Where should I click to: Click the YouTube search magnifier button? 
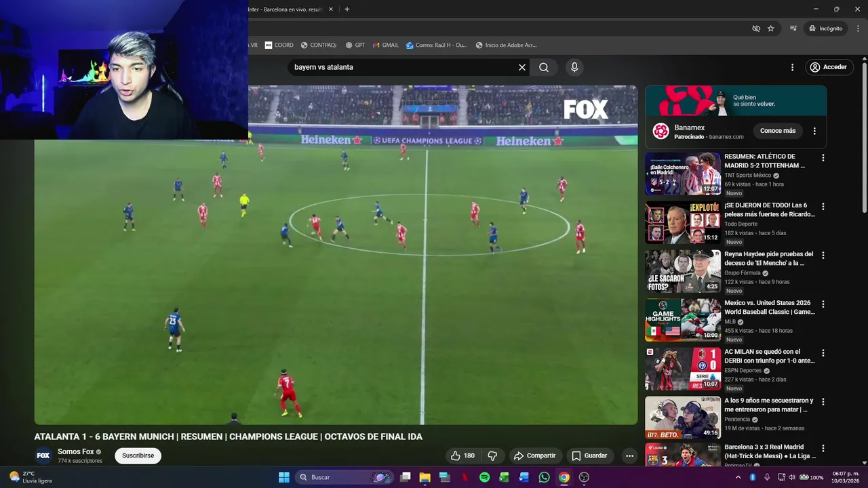(x=544, y=67)
